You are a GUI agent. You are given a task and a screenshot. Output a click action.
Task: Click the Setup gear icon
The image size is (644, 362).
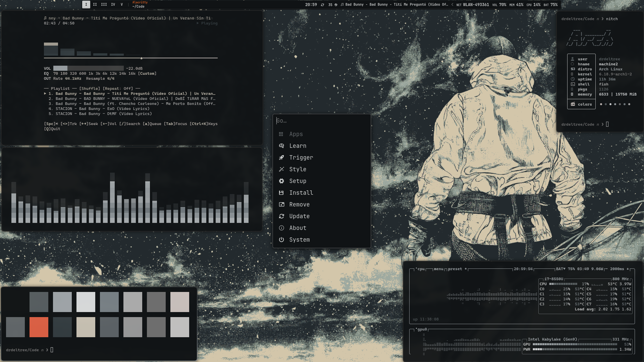[x=281, y=181]
